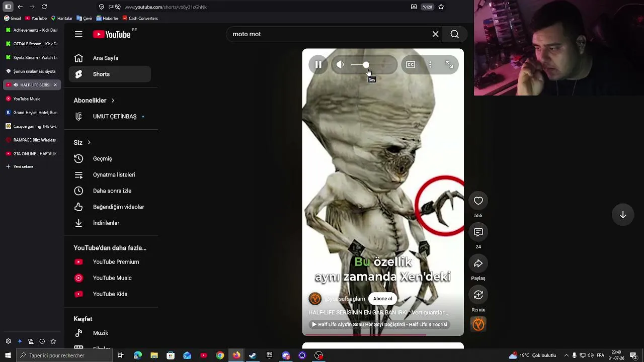This screenshot has height=362, width=644.
Task: Reset the %120 zoom level indicator
Action: 427,7
